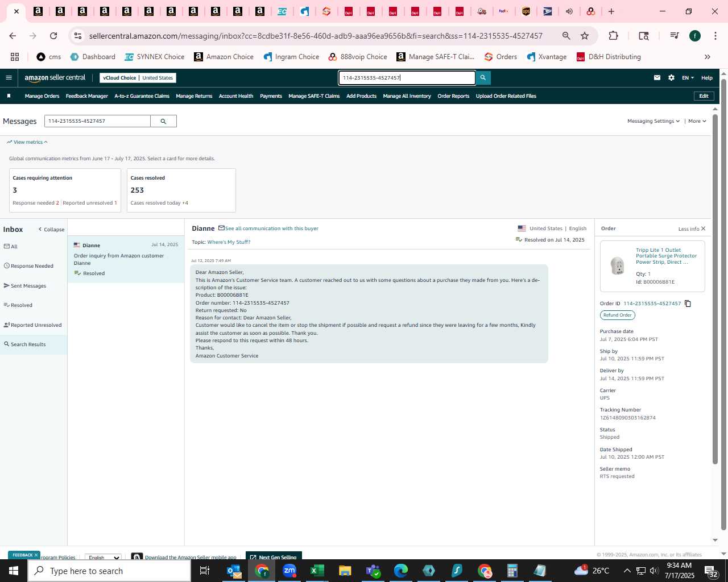Click the Help link in header
728x582 pixels.
[707, 78]
